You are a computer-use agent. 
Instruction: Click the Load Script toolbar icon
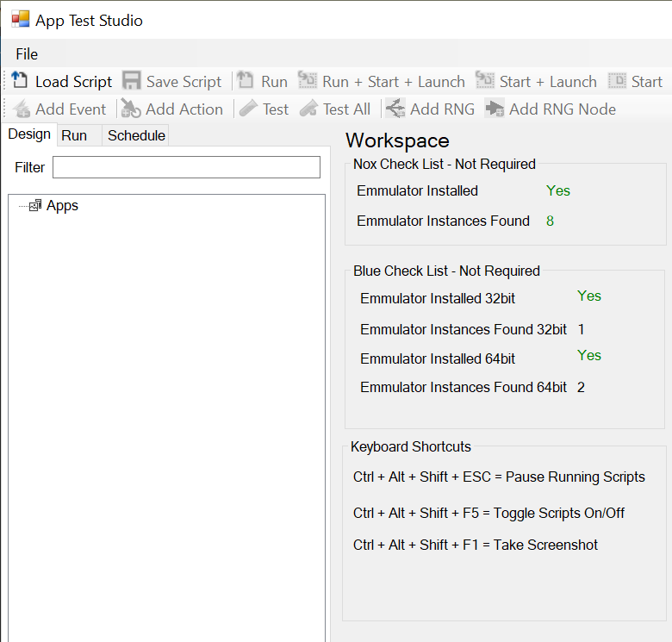(x=19, y=80)
